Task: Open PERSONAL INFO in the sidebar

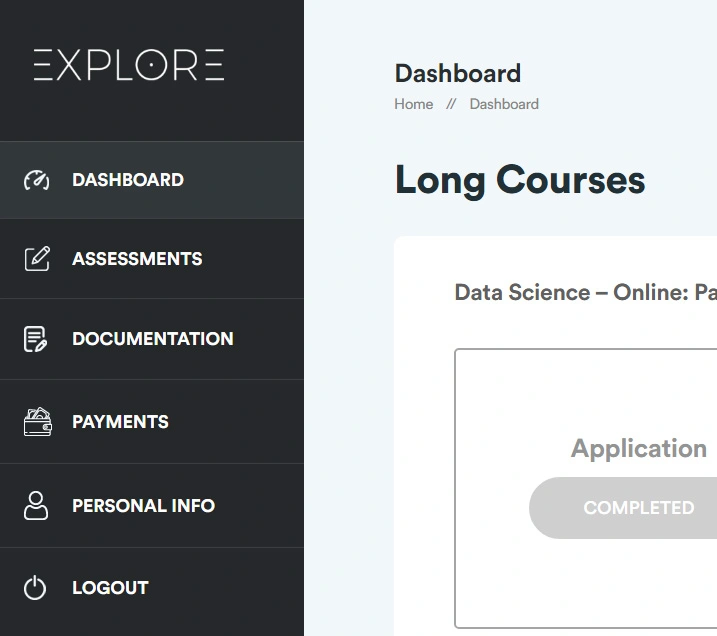Action: pyautogui.click(x=152, y=506)
